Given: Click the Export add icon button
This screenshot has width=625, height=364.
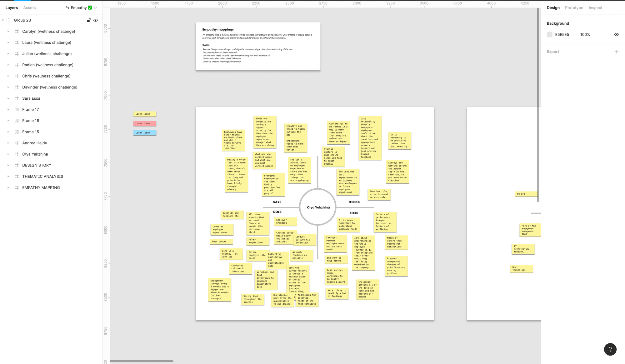Looking at the screenshot, I should (617, 52).
